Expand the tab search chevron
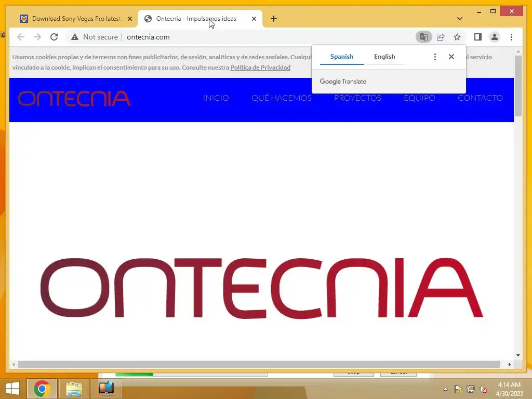This screenshot has height=399, width=532. click(x=460, y=19)
